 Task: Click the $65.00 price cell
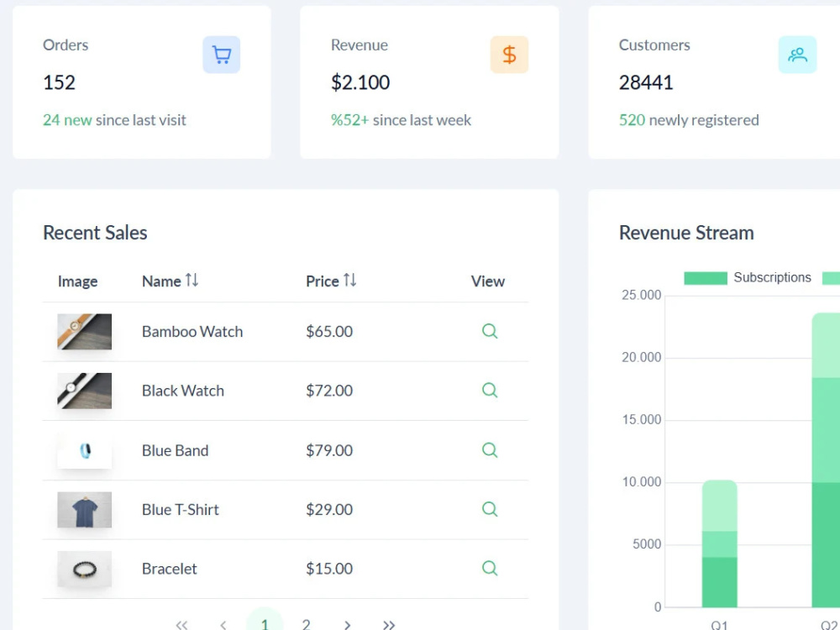[329, 332]
